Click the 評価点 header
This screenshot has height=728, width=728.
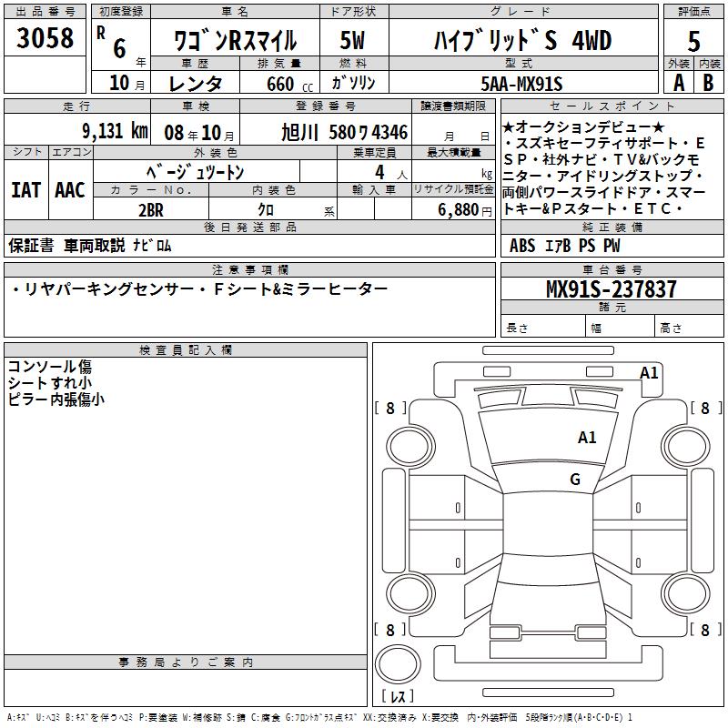point(693,12)
